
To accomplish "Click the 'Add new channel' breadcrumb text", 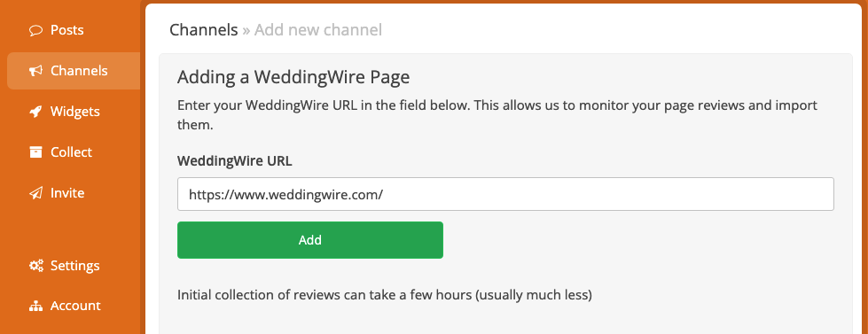I will coord(318,29).
